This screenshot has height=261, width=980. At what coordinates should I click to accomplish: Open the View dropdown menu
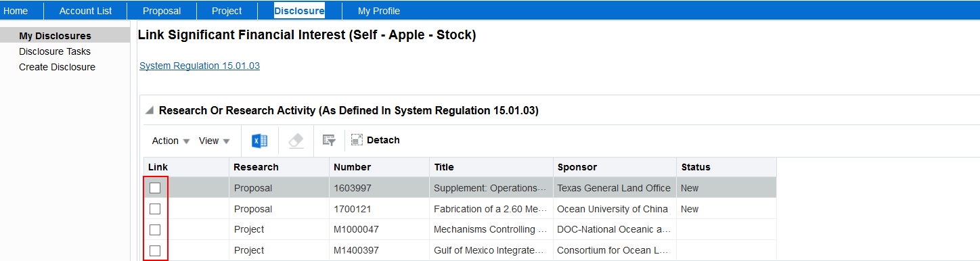(x=215, y=141)
